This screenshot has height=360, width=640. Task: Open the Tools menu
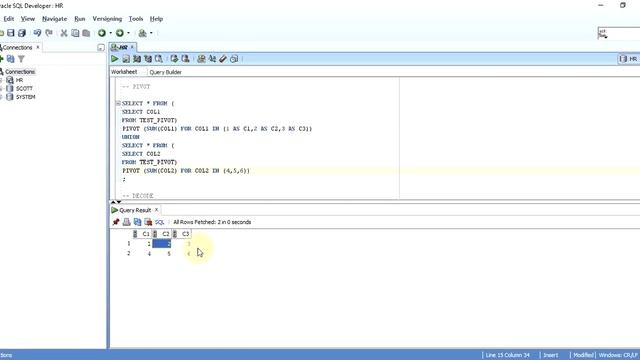(x=136, y=19)
